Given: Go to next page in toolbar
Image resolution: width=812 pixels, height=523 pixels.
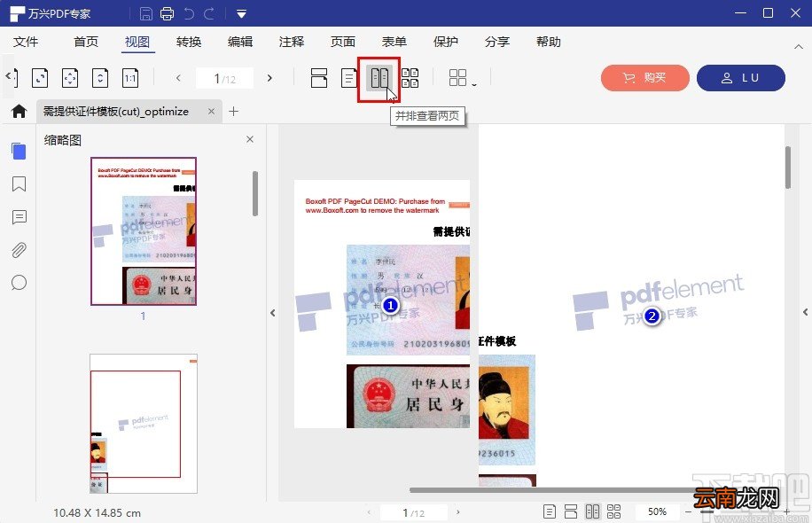Looking at the screenshot, I should pos(269,78).
